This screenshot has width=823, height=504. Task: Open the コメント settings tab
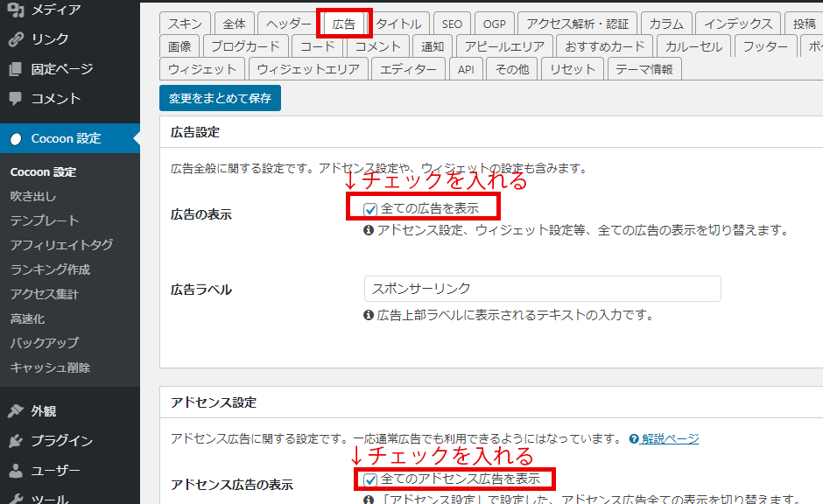378,46
